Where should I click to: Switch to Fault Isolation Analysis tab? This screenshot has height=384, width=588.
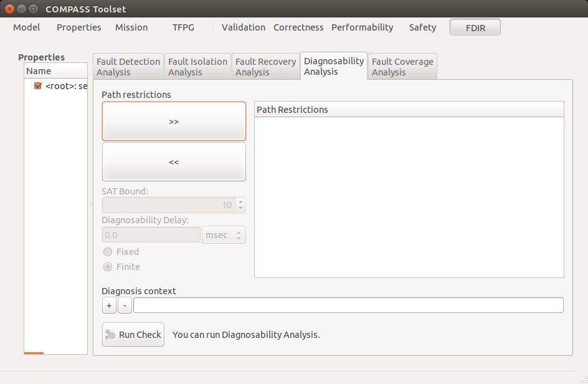click(x=197, y=67)
